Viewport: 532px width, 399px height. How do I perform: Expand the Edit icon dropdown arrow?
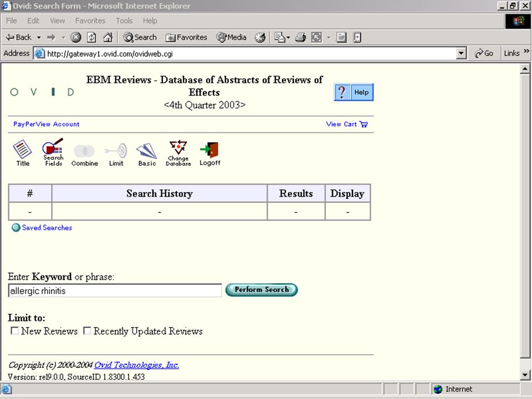[x=329, y=37]
